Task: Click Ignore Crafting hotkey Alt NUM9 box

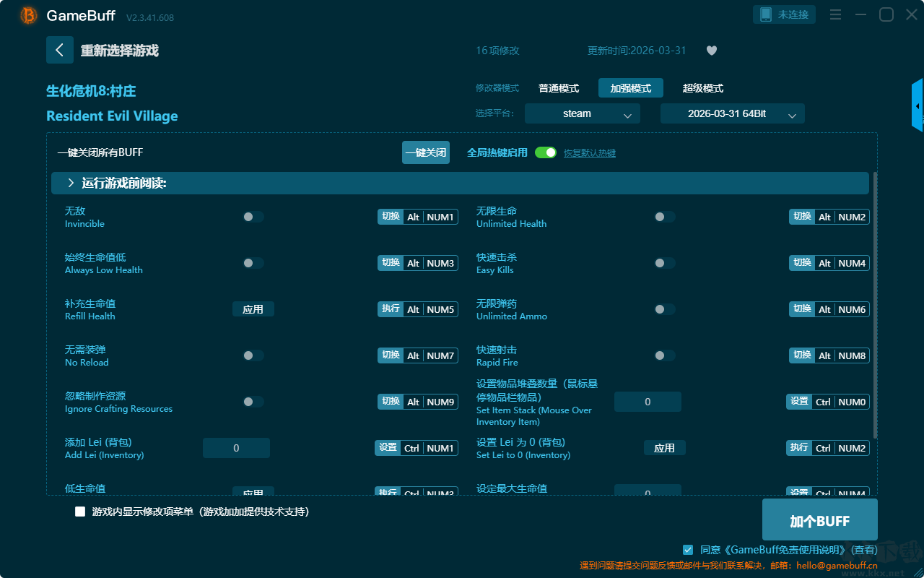Action: click(418, 402)
